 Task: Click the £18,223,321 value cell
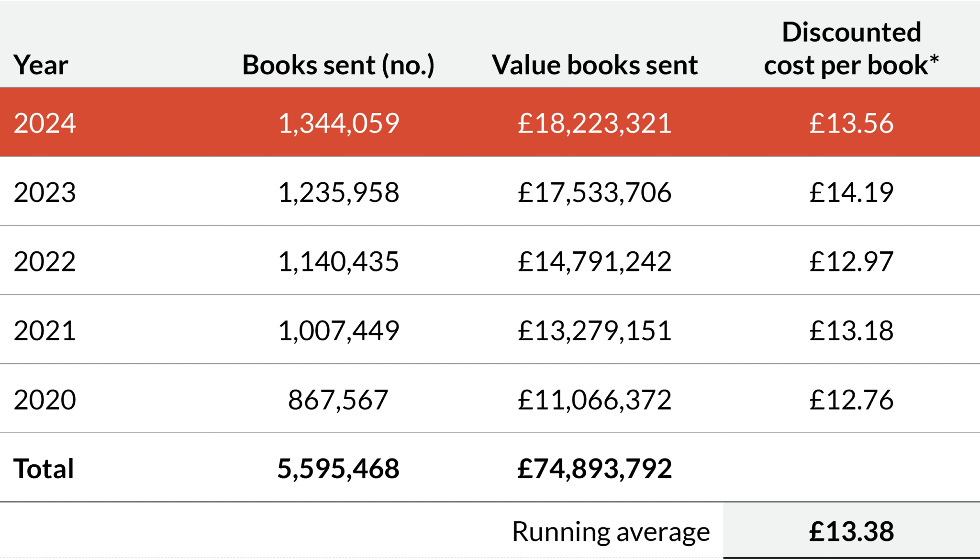595,123
